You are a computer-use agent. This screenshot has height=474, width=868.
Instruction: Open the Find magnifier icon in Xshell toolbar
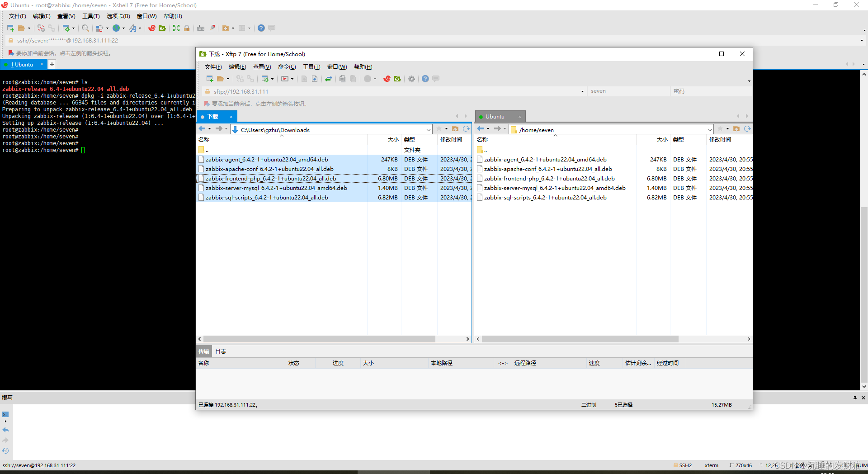(x=85, y=28)
